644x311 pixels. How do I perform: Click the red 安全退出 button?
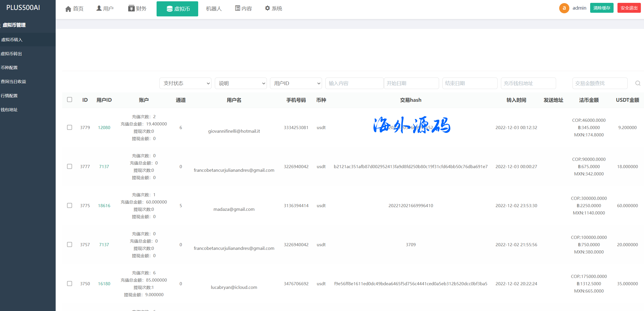pyautogui.click(x=629, y=8)
